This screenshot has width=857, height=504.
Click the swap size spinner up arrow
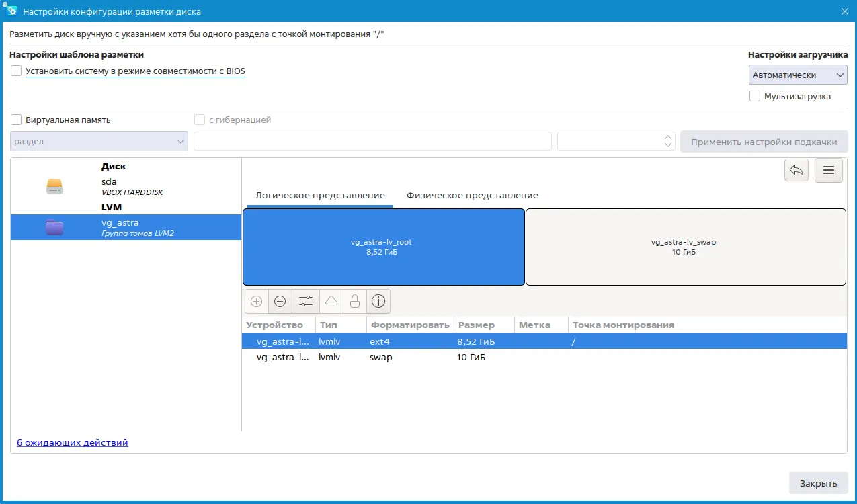tap(668, 137)
